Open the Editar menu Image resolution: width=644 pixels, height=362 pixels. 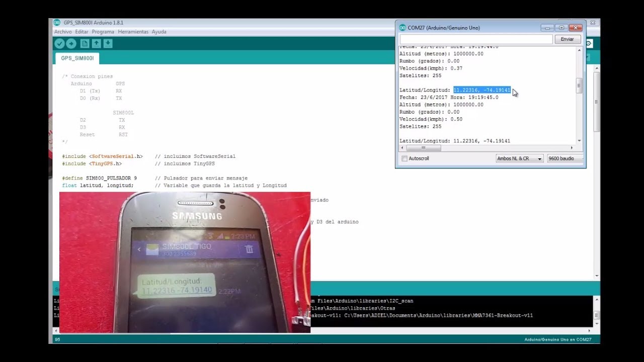pyautogui.click(x=82, y=32)
